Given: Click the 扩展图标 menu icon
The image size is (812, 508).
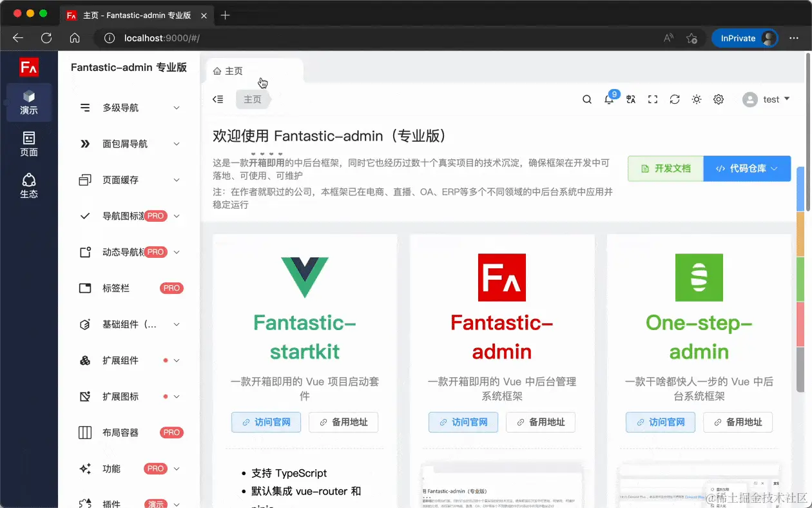Looking at the screenshot, I should coord(85,396).
